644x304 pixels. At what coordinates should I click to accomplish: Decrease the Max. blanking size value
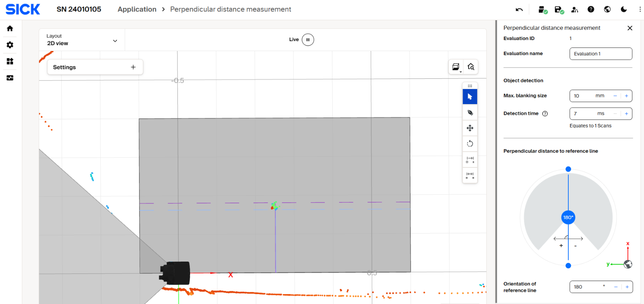[615, 96]
